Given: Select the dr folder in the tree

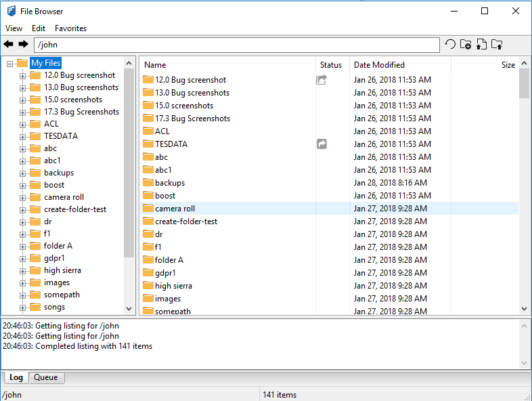Looking at the screenshot, I should click(47, 221).
